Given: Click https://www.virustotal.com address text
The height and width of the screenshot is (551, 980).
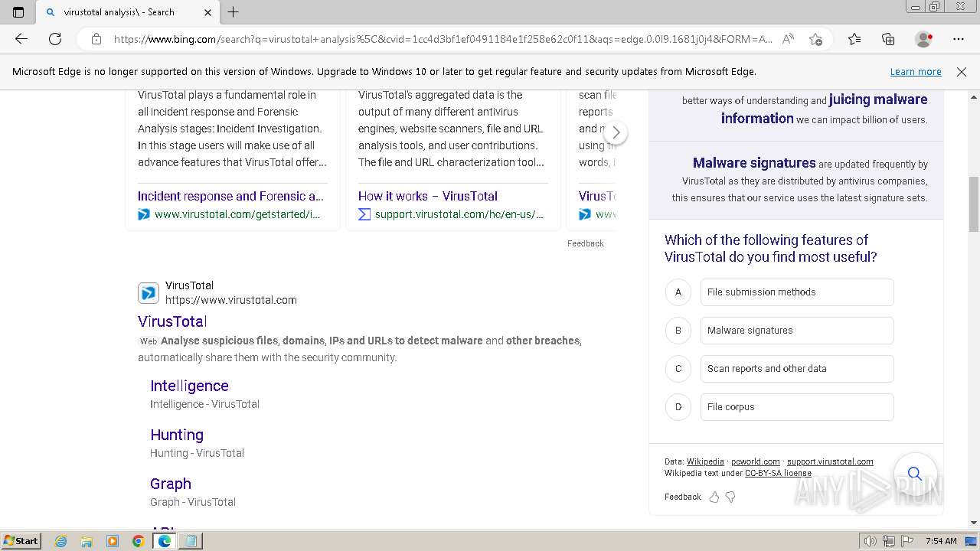Looking at the screenshot, I should (231, 300).
